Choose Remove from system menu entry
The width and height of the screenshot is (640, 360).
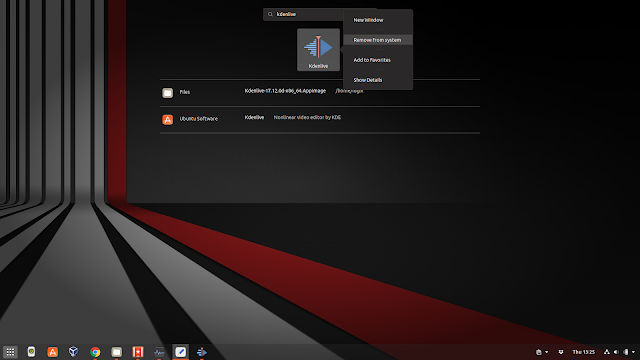pyautogui.click(x=378, y=40)
